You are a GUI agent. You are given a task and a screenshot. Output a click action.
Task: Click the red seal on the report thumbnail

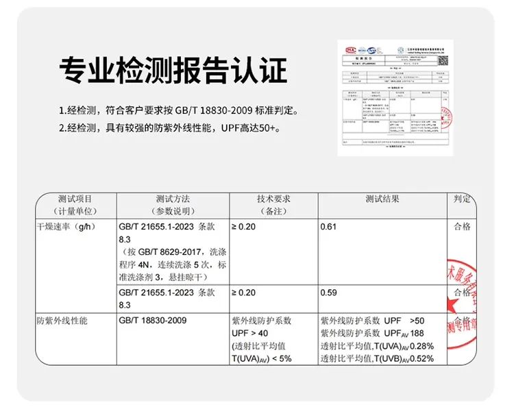[x=448, y=118]
